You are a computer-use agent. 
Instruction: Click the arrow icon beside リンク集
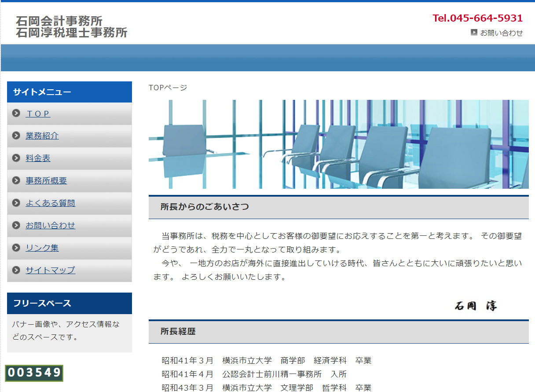(16, 248)
